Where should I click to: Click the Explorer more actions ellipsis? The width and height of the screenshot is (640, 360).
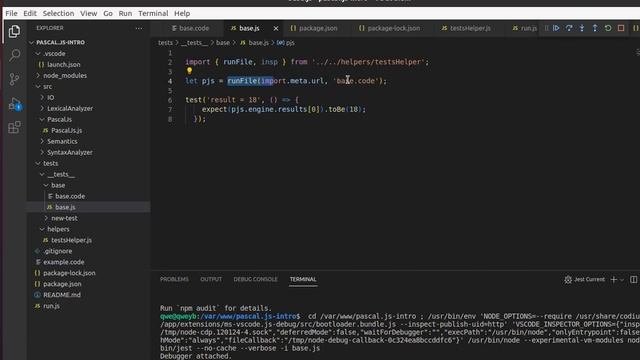pyautogui.click(x=139, y=28)
